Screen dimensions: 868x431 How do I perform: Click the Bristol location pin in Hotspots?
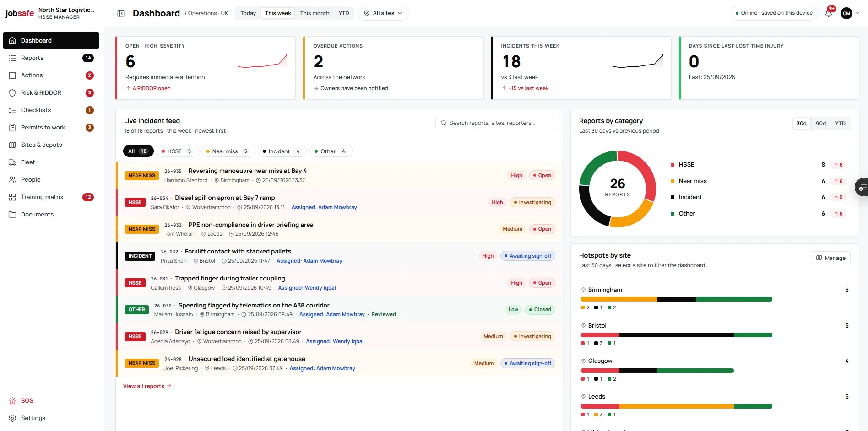tap(583, 326)
